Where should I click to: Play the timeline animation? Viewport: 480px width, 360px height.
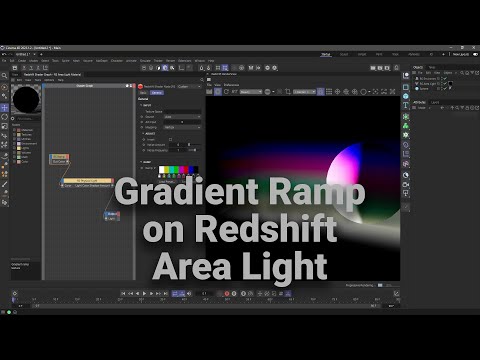144,293
